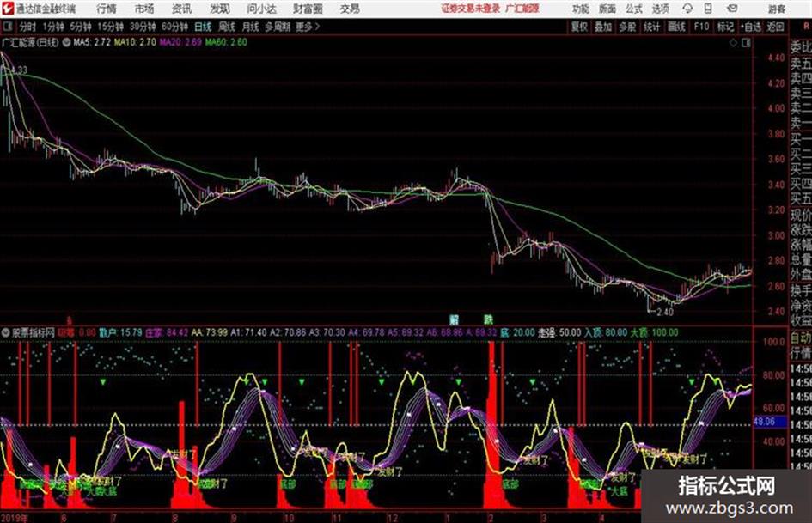Click the 游客 user account label
812x523 pixels.
click(x=777, y=9)
